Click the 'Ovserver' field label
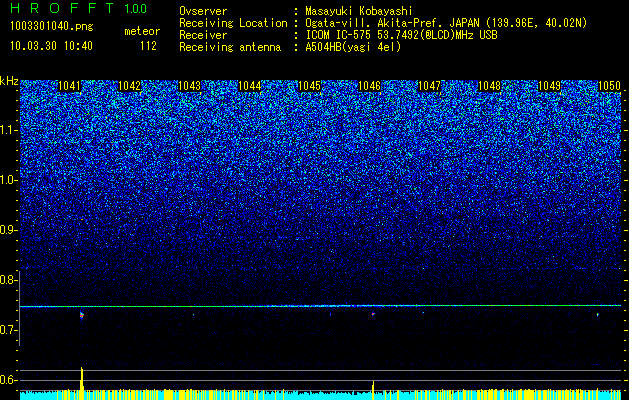Viewport: 629px width, 400px height. pos(203,11)
